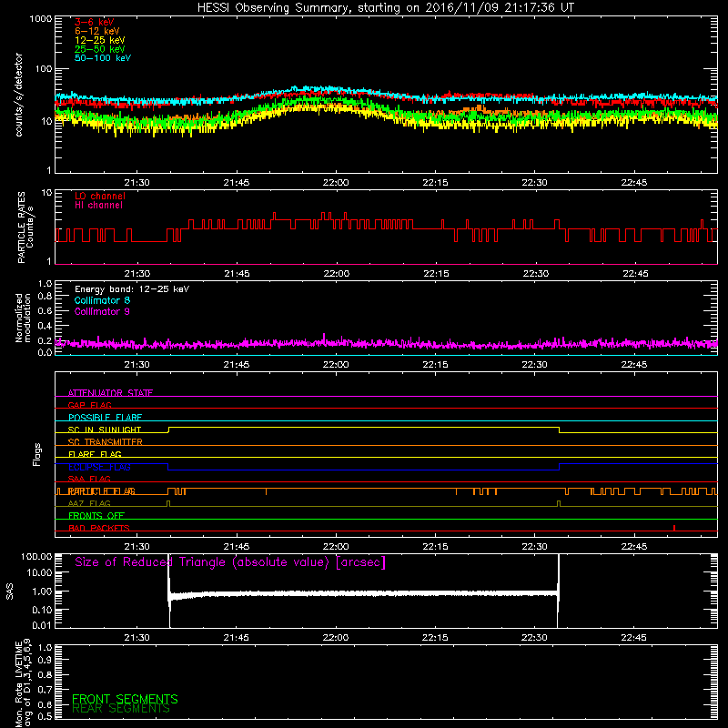Click 22:00 tick label under the counts plot
The width and height of the screenshot is (728, 728).
(x=336, y=183)
